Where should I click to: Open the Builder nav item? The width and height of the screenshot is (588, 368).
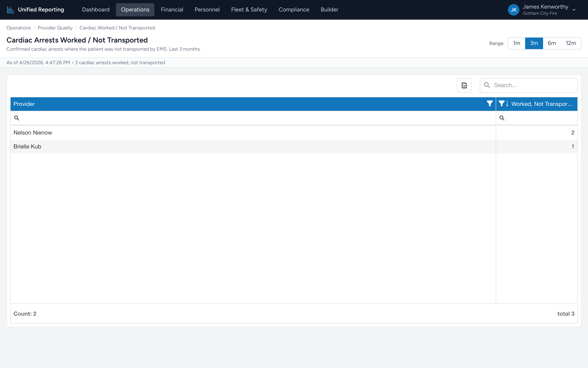pyautogui.click(x=329, y=10)
